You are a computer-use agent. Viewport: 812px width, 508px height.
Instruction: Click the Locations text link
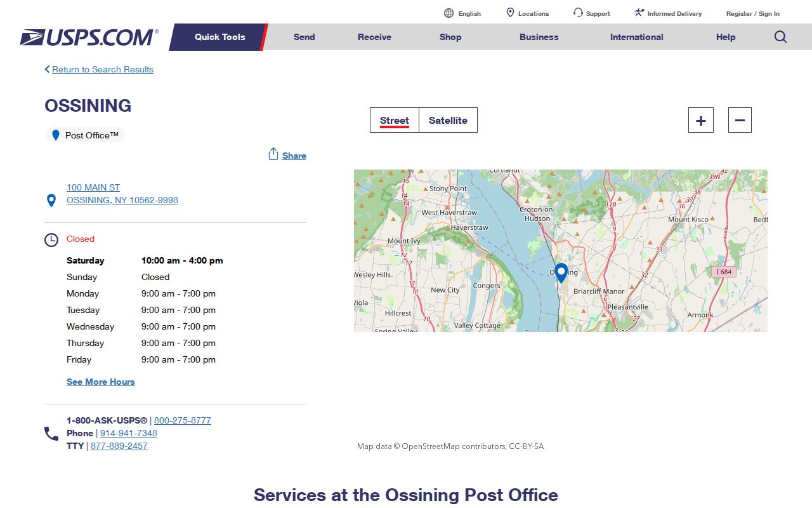pos(534,13)
